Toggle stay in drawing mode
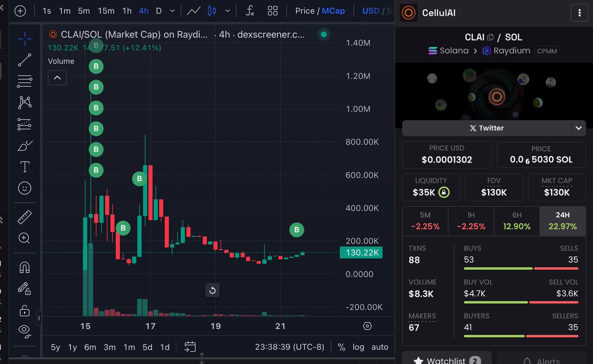This screenshot has height=364, width=593. (24, 288)
